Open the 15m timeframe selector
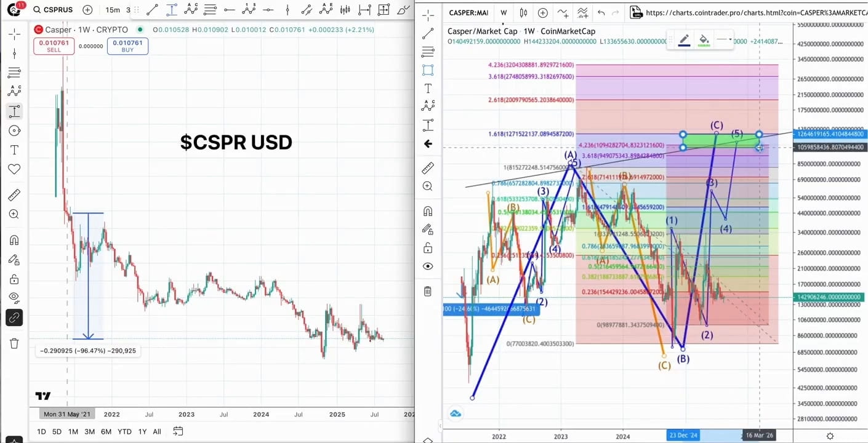The image size is (868, 443). click(113, 10)
